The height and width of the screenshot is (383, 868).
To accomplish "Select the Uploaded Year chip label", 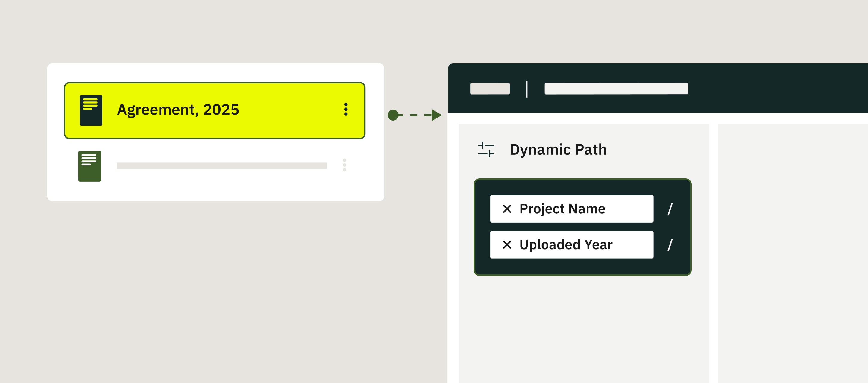I will click(x=566, y=244).
